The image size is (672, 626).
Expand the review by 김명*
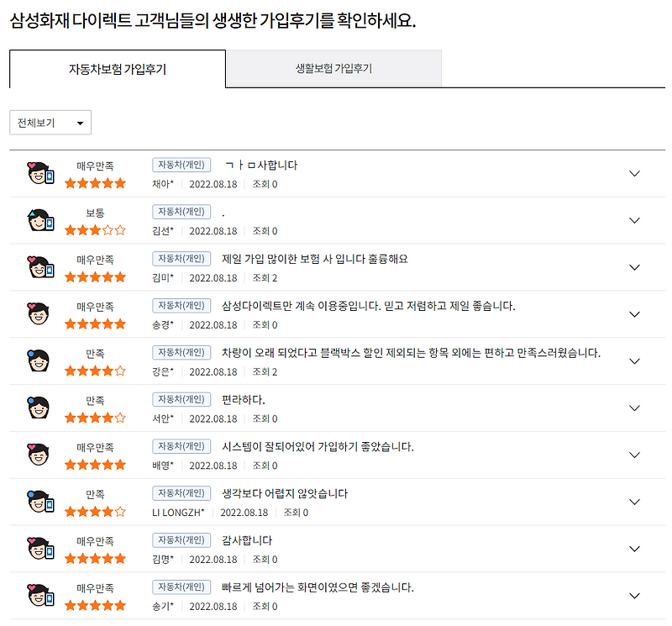tap(634, 549)
